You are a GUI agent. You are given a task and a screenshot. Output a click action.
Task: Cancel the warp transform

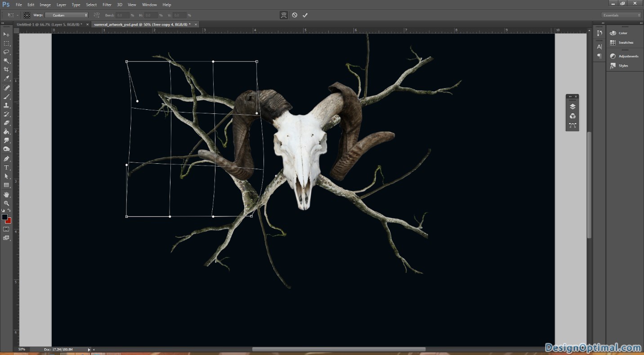point(295,15)
